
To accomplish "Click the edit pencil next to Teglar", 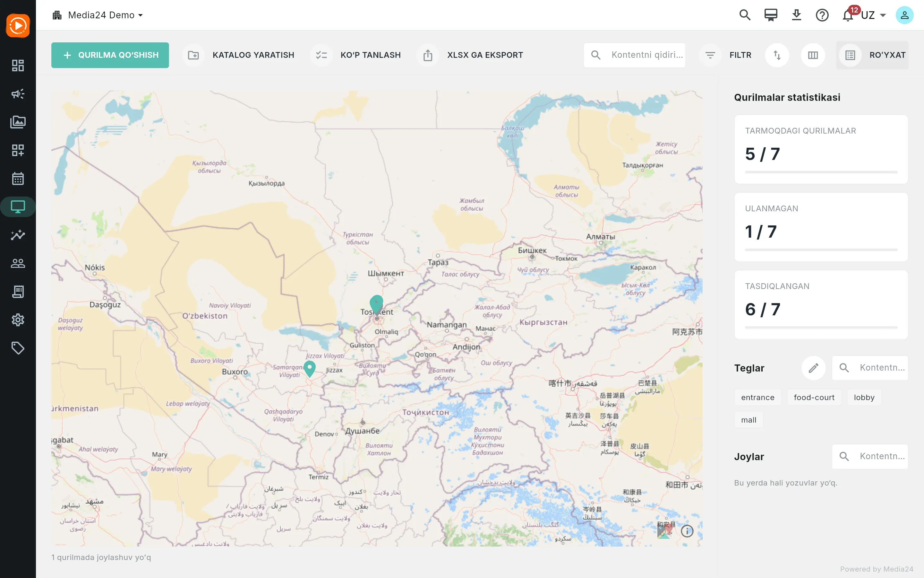I will coord(813,368).
